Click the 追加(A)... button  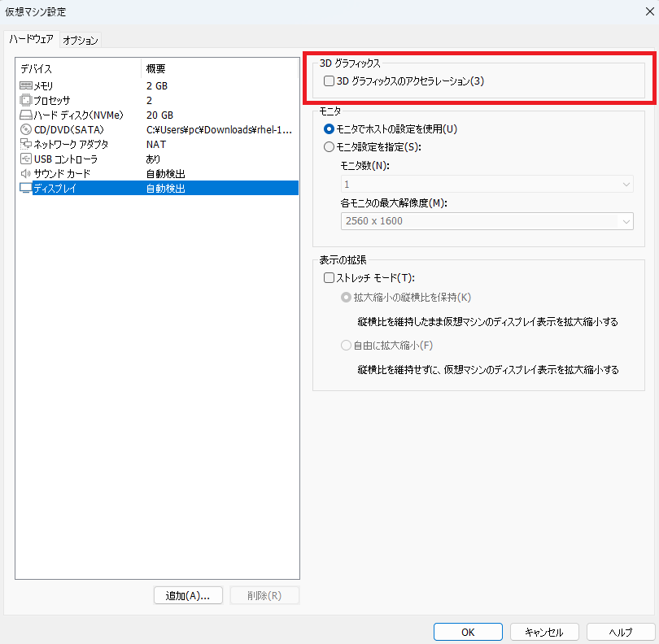(188, 595)
